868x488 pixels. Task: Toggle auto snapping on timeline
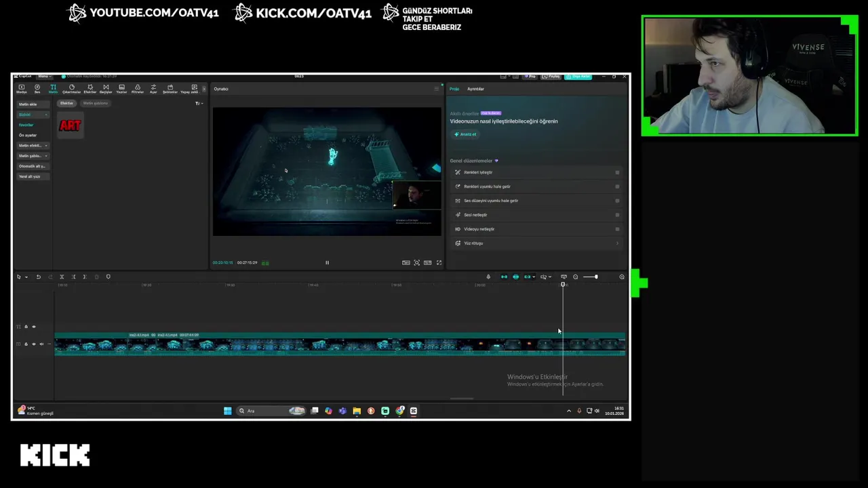tap(515, 277)
